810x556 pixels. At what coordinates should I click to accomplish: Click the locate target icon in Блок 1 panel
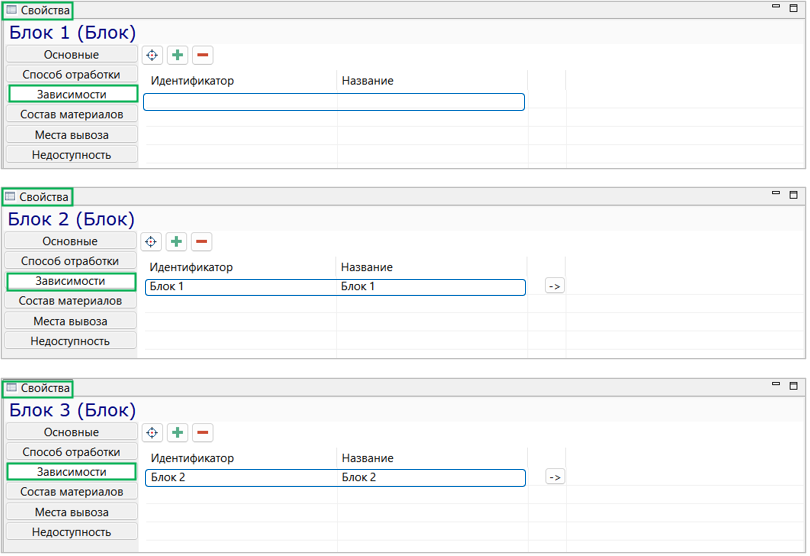(152, 55)
